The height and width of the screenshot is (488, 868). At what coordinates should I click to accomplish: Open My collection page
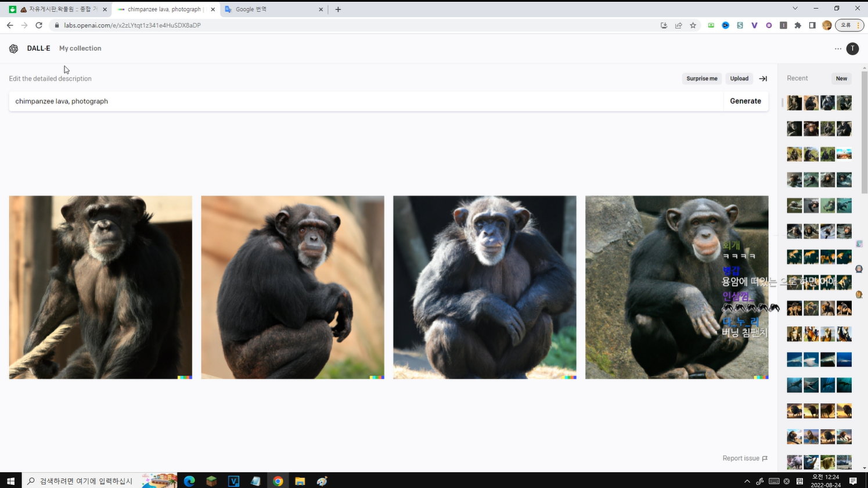80,48
